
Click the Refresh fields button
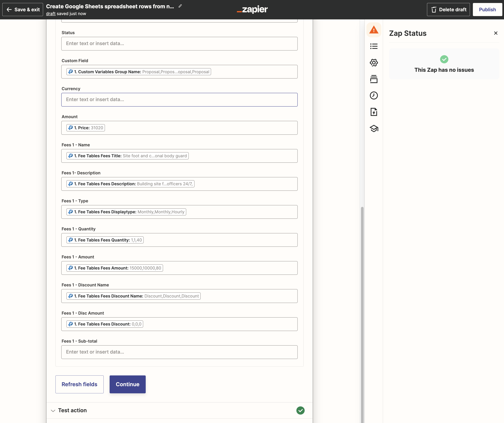pos(79,384)
